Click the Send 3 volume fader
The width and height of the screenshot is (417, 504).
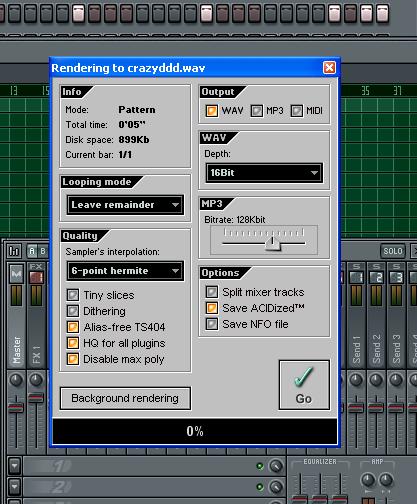pos(396,407)
